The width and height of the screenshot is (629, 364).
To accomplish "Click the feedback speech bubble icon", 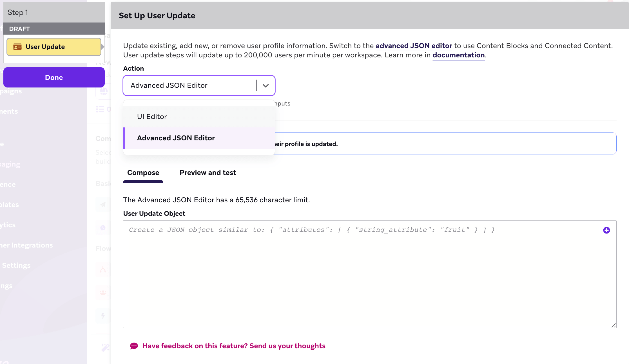I will (x=134, y=346).
